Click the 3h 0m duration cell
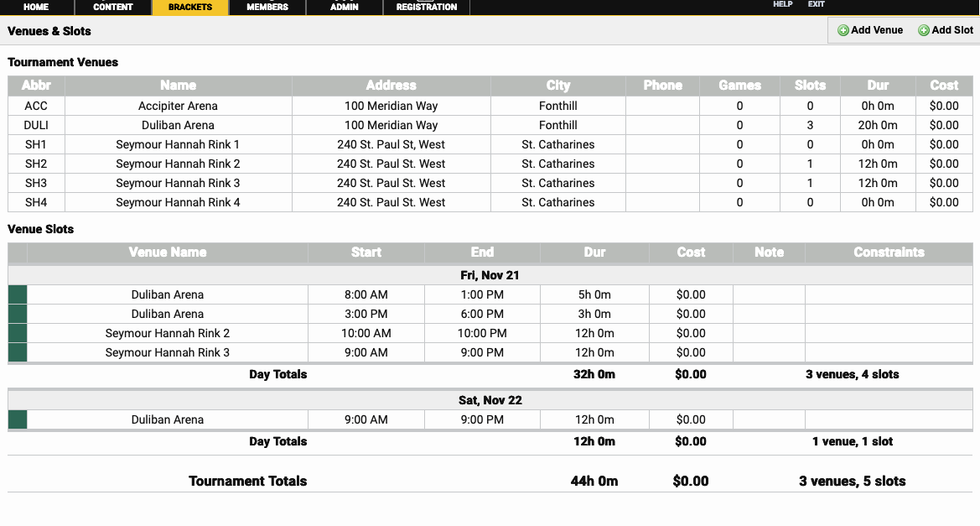 coord(594,314)
